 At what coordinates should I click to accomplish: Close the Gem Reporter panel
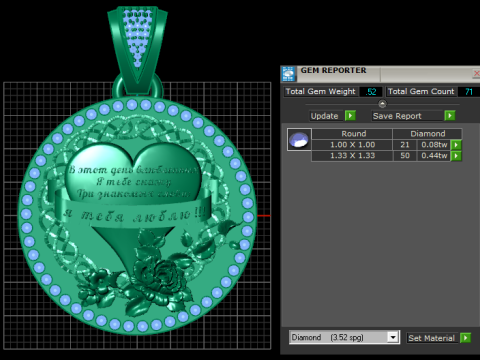477,73
